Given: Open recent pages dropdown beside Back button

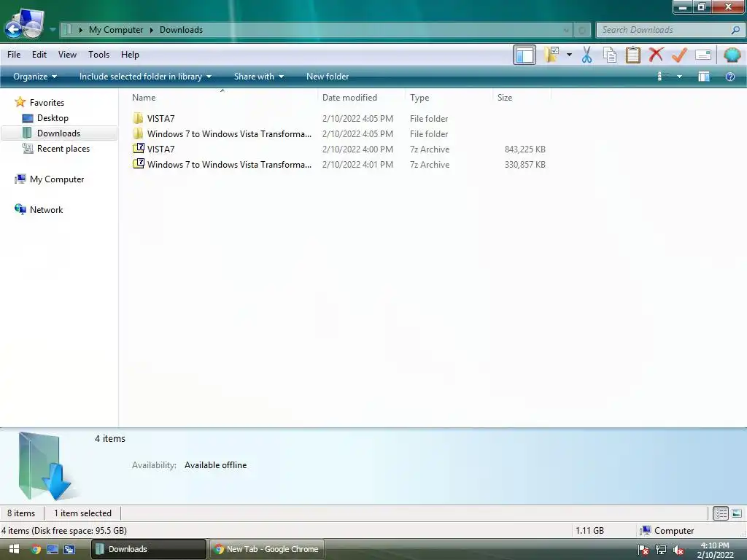Looking at the screenshot, I should pyautogui.click(x=53, y=29).
